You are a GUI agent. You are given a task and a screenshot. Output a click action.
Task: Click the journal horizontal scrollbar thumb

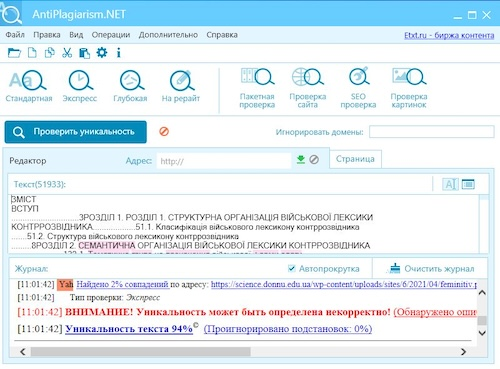pos(141,351)
